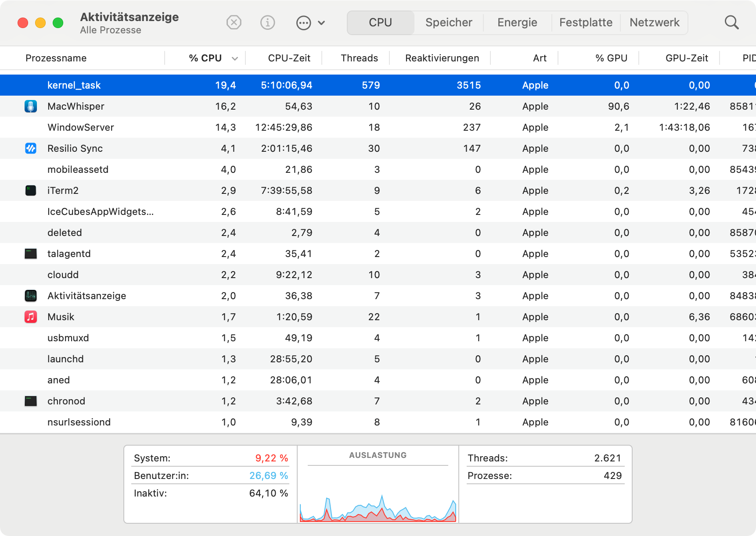Switch to the Energie tab
This screenshot has height=536, width=756.
(517, 22)
